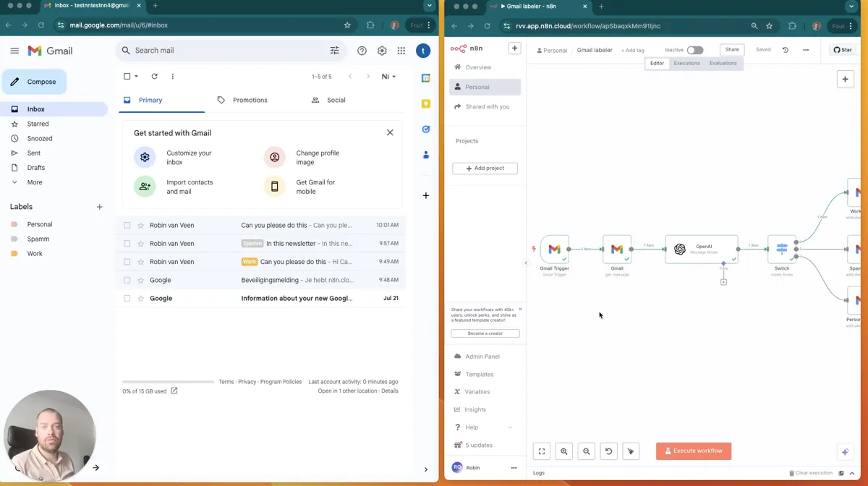868x486 pixels.
Task: Open Google apps grid icon
Action: click(x=401, y=51)
